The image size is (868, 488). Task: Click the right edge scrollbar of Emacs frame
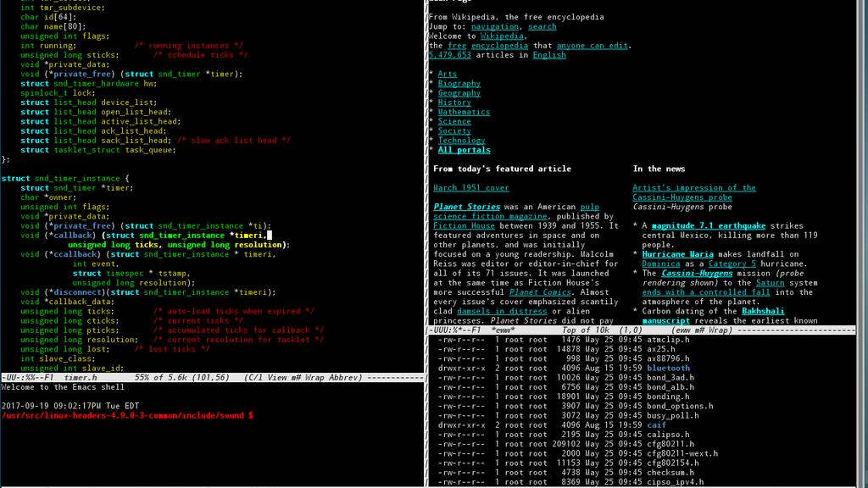coord(862,243)
